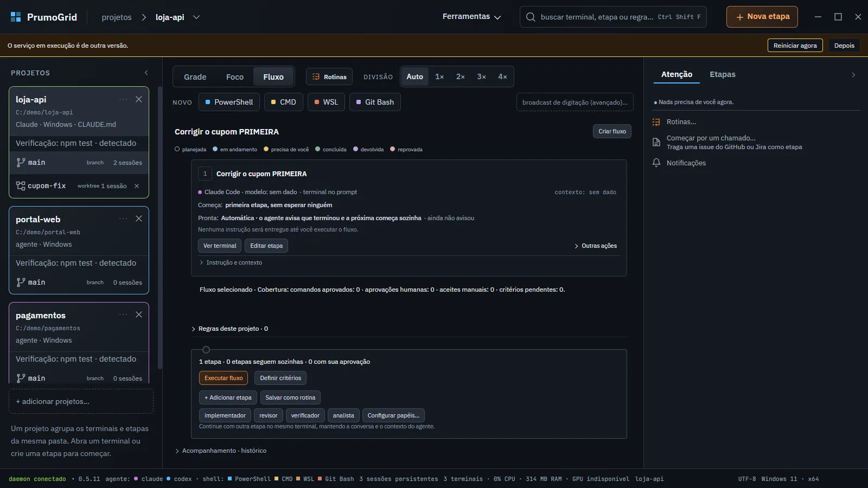Open the Ferramentas dropdown menu

point(472,17)
